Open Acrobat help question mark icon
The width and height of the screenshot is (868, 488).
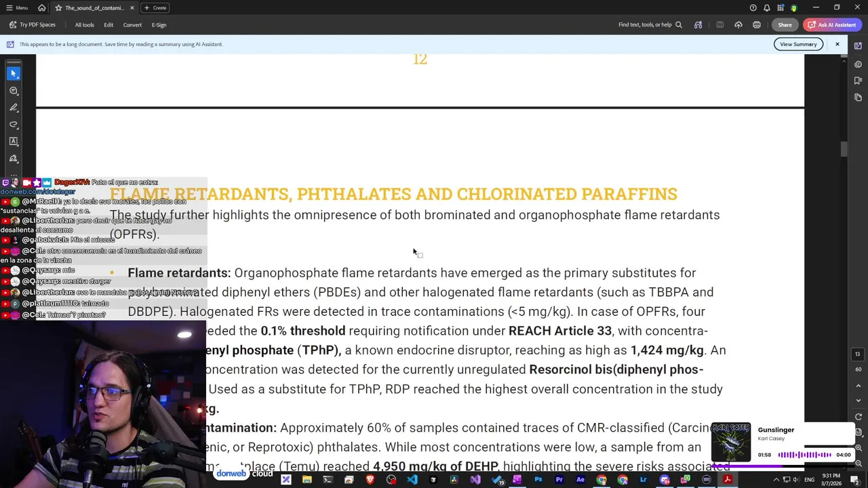[753, 7]
